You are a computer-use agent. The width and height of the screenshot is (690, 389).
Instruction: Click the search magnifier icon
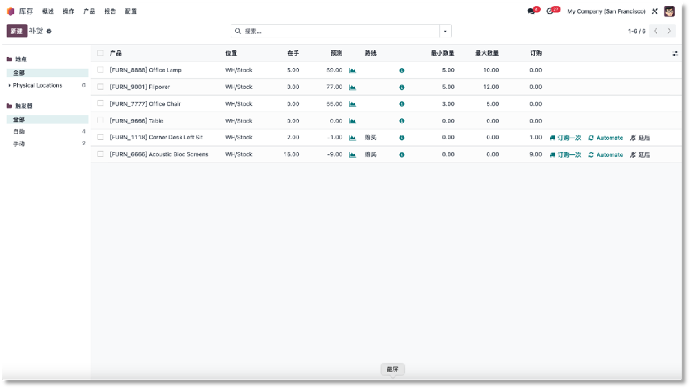[238, 31]
